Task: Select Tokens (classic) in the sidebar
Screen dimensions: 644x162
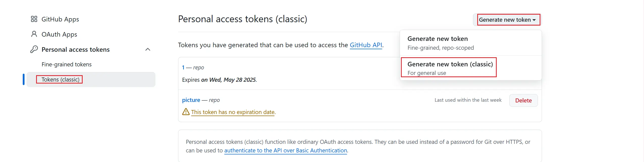Action: click(x=60, y=80)
